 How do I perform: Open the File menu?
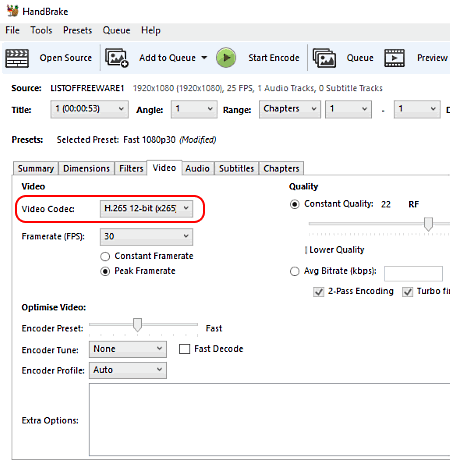point(12,30)
